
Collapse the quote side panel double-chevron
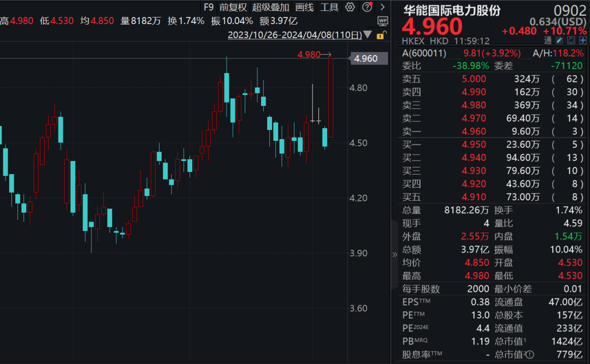click(x=395, y=254)
